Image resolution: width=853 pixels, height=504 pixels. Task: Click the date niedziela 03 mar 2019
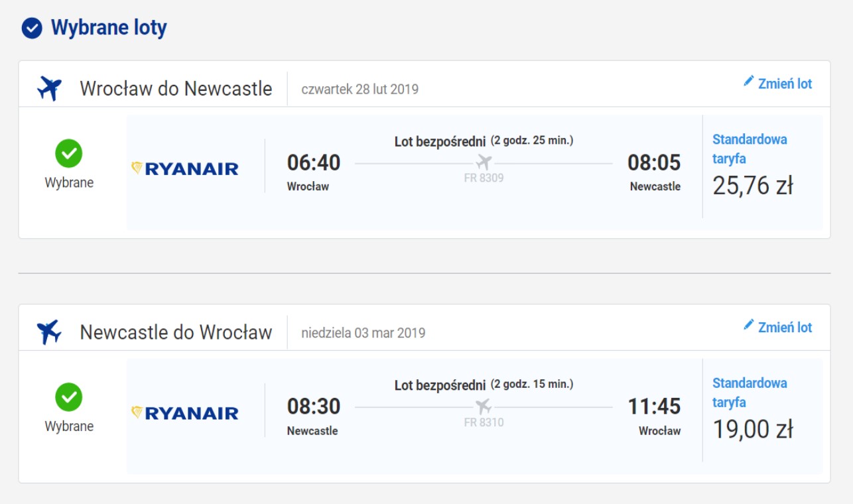click(x=363, y=333)
